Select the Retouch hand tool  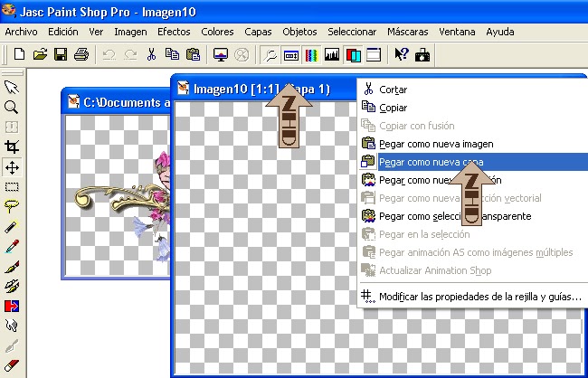12,326
